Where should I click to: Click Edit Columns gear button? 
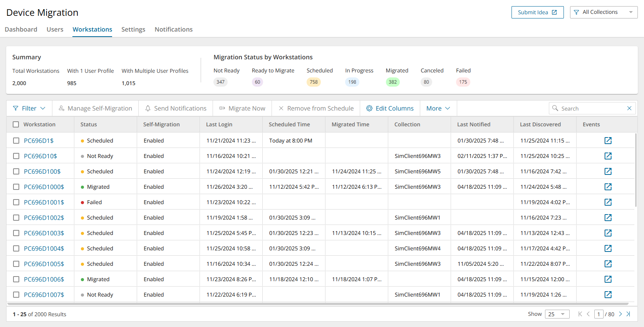click(x=390, y=108)
